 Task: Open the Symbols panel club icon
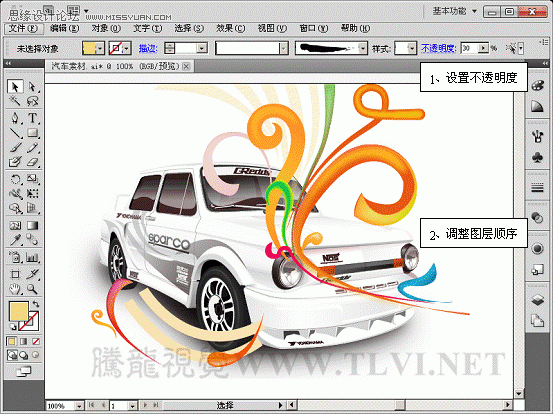(x=537, y=157)
